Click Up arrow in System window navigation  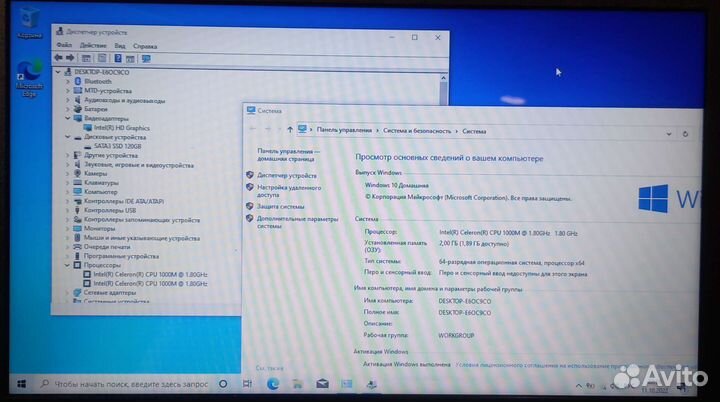pos(290,130)
